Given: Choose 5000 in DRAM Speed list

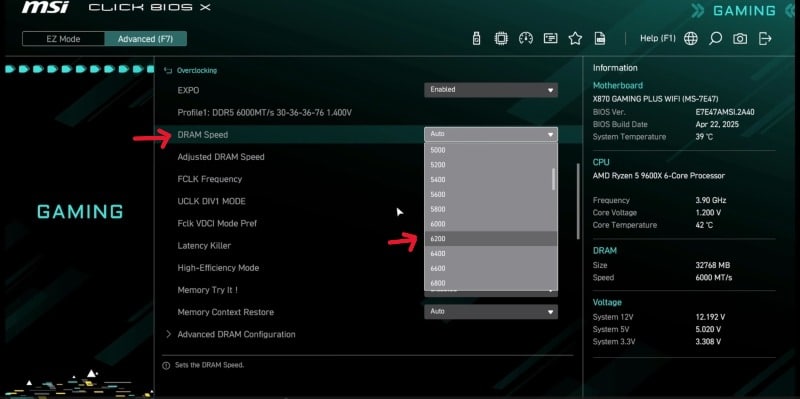Looking at the screenshot, I should (491, 150).
